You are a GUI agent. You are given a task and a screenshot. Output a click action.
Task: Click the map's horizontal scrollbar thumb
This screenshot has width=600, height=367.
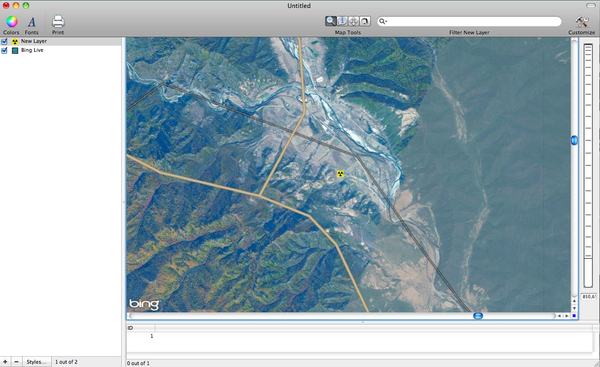(x=478, y=316)
